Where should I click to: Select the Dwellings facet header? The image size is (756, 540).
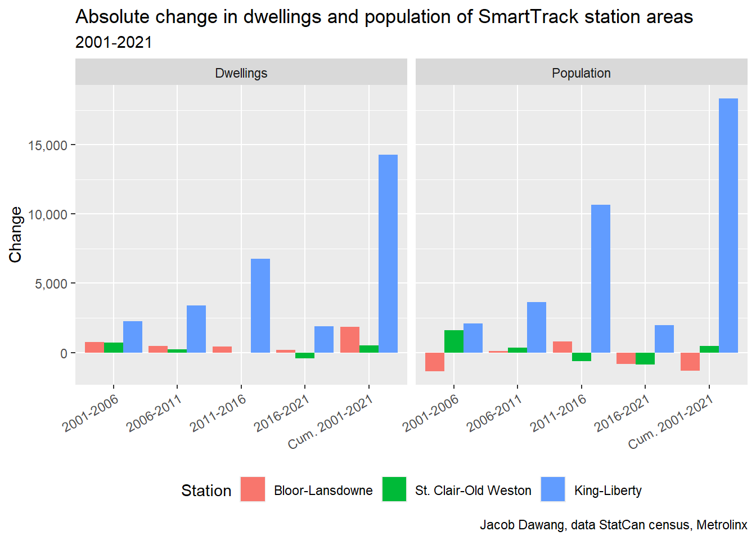pyautogui.click(x=241, y=73)
